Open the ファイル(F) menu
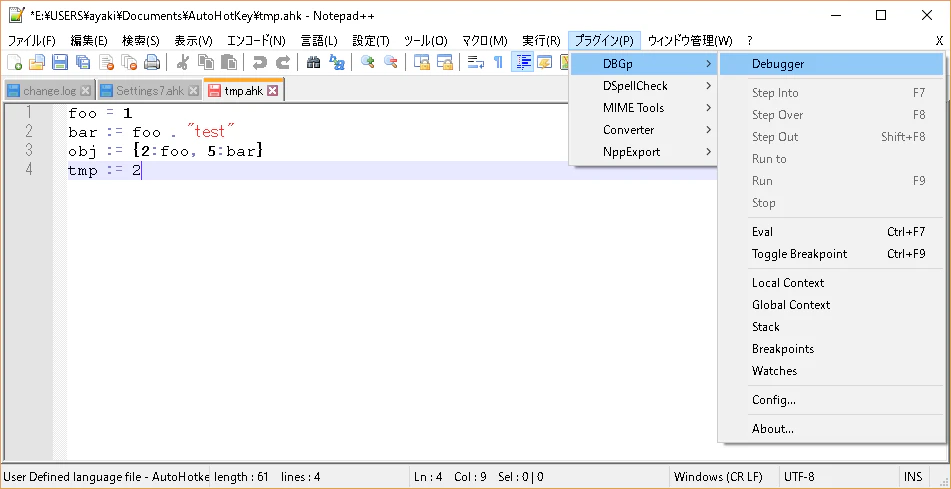The width and height of the screenshot is (951, 489). [32, 41]
